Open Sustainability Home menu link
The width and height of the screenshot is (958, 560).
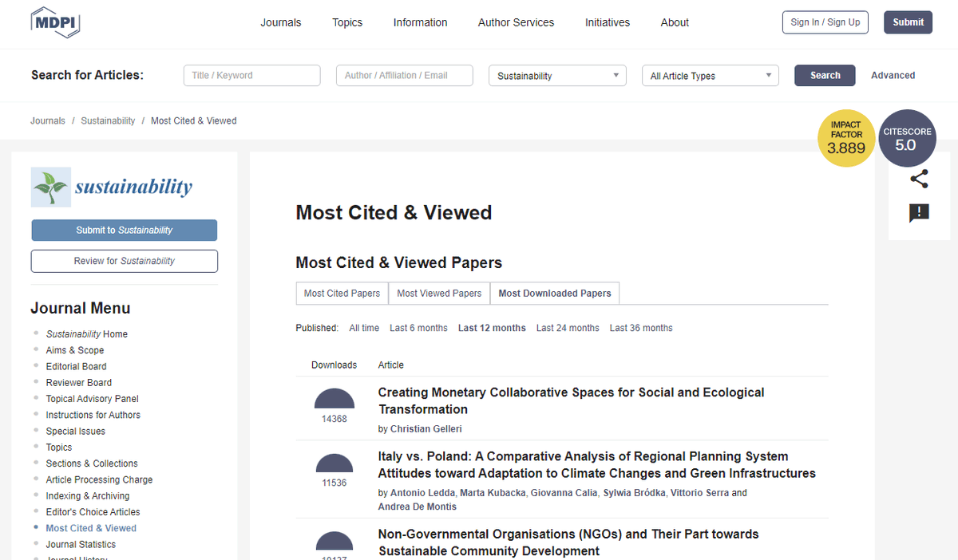86,334
